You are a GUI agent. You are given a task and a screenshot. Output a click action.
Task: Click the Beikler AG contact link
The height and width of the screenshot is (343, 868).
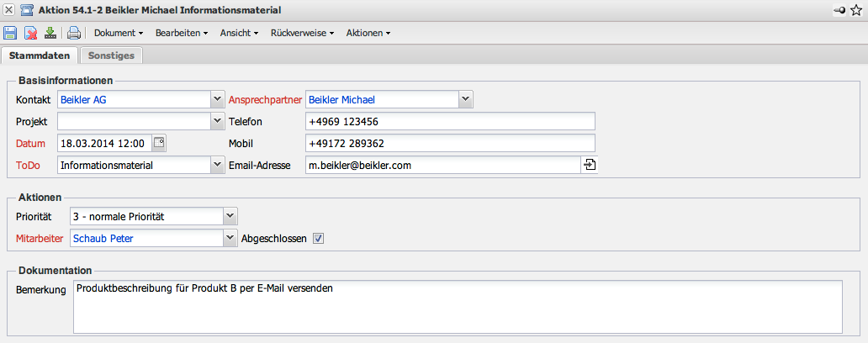[83, 100]
